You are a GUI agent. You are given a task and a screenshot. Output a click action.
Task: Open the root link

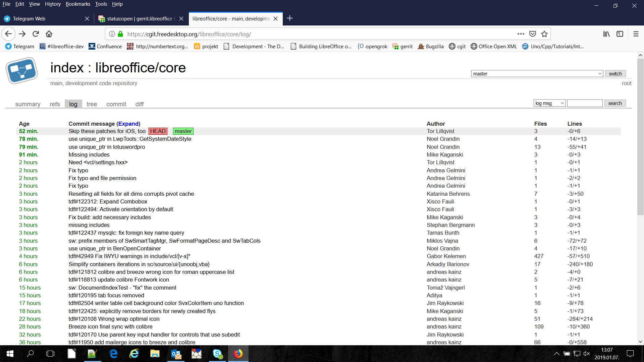pyautogui.click(x=626, y=83)
